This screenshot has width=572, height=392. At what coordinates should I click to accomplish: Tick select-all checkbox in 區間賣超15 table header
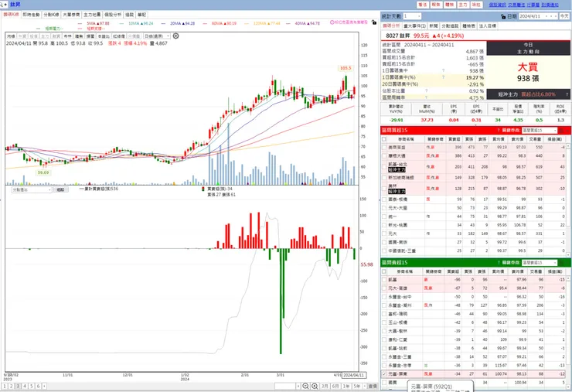(x=383, y=271)
